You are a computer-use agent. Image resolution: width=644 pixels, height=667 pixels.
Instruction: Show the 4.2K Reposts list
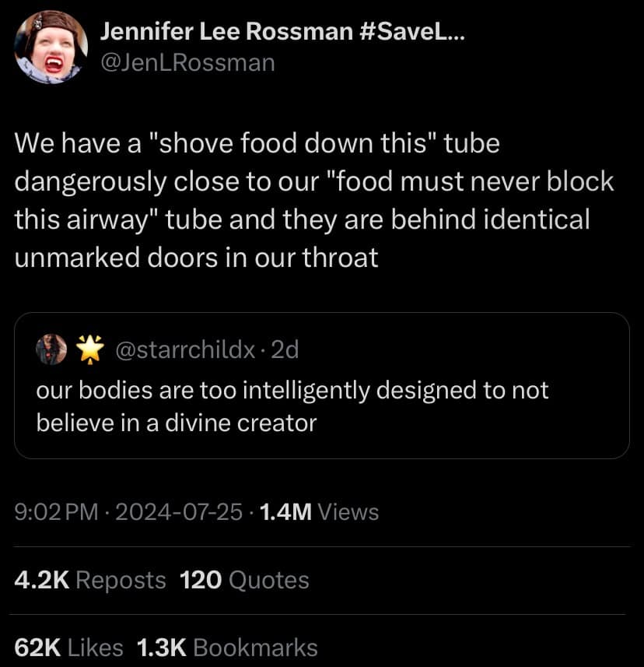tap(90, 580)
